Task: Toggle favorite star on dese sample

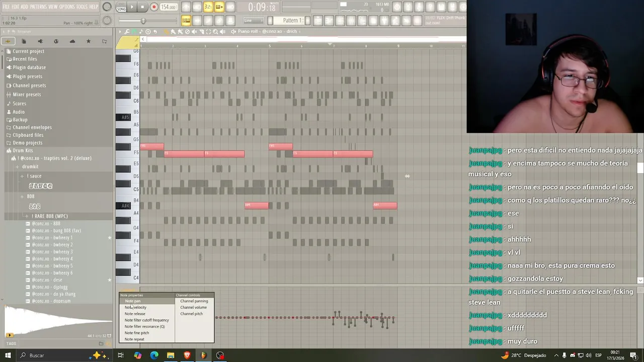Action: (x=110, y=280)
